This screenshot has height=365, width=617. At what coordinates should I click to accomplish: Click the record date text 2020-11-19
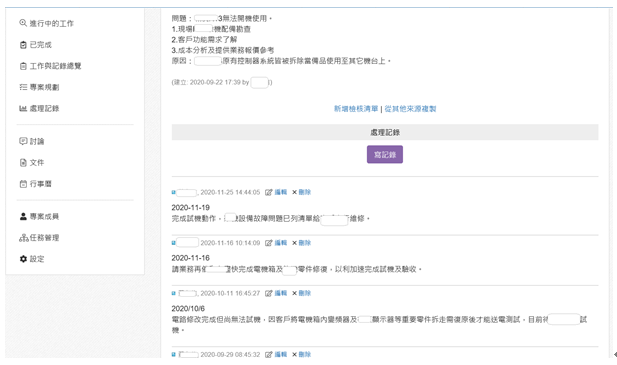190,208
